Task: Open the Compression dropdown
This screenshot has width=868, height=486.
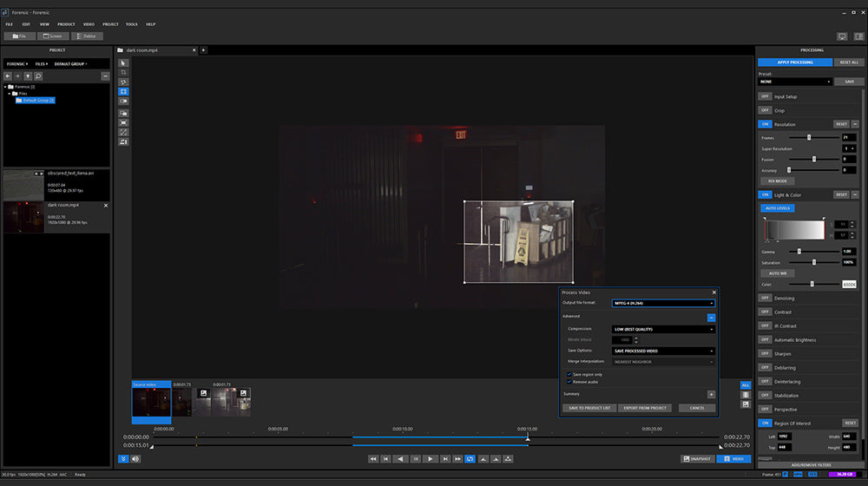Action: 663,329
